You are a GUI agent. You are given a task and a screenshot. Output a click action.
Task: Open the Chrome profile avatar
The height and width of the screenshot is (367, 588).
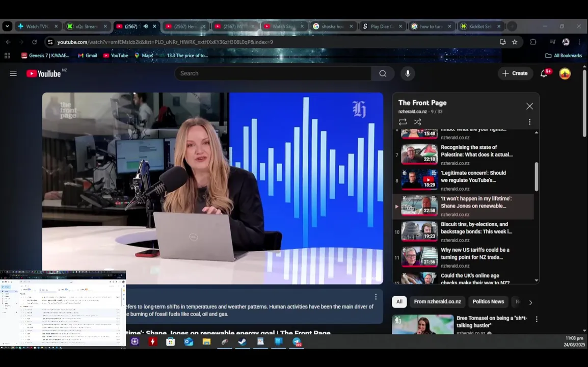[x=566, y=42]
